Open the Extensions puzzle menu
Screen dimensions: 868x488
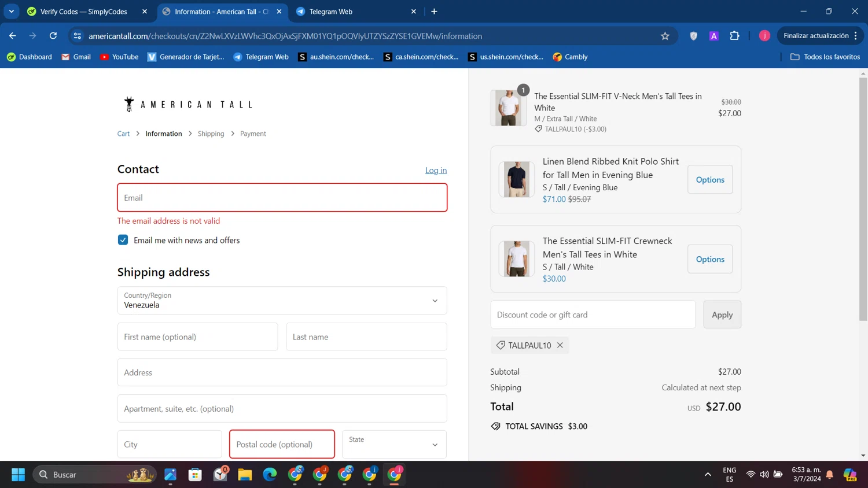[734, 36]
